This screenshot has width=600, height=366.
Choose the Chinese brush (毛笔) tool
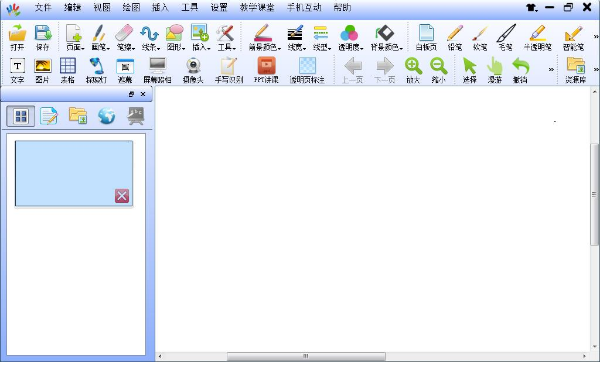[x=505, y=38]
